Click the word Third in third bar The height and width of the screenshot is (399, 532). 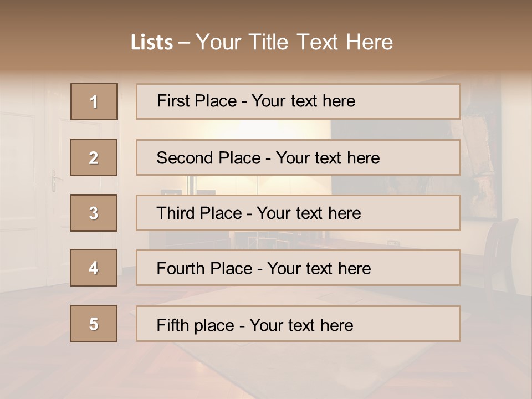[x=175, y=213]
